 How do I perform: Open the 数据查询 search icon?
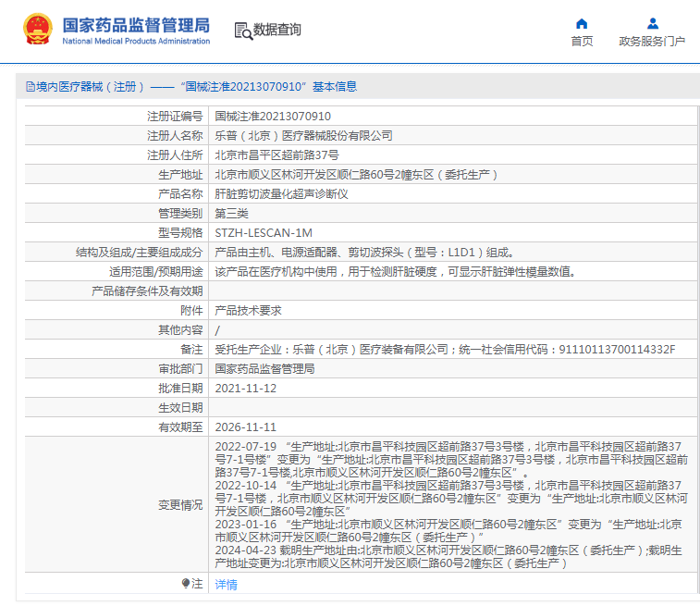[x=243, y=31]
